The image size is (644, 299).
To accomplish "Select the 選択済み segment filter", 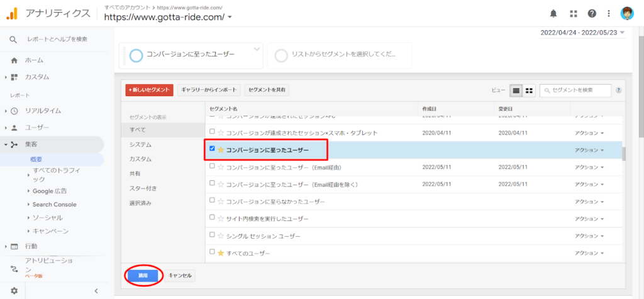I will point(140,203).
